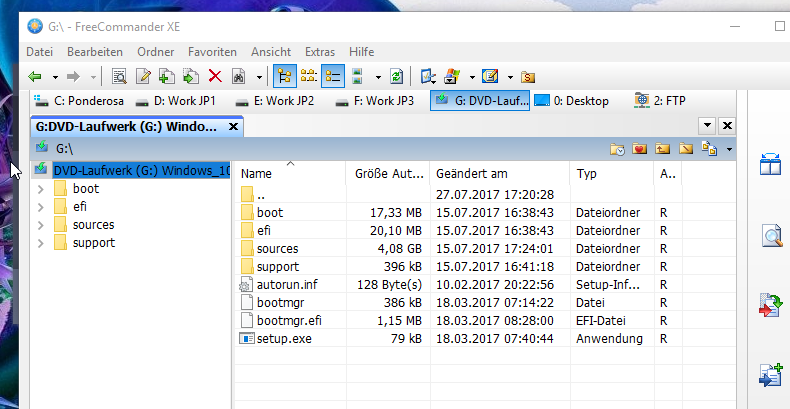This screenshot has height=409, width=790.
Task: Click the red X delete icon
Action: point(215,77)
